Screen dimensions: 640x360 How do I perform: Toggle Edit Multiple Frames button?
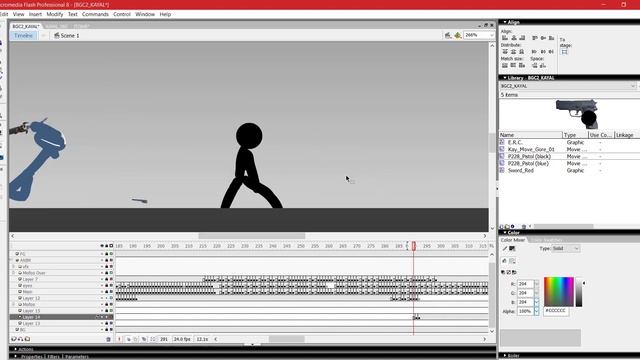tap(144, 339)
